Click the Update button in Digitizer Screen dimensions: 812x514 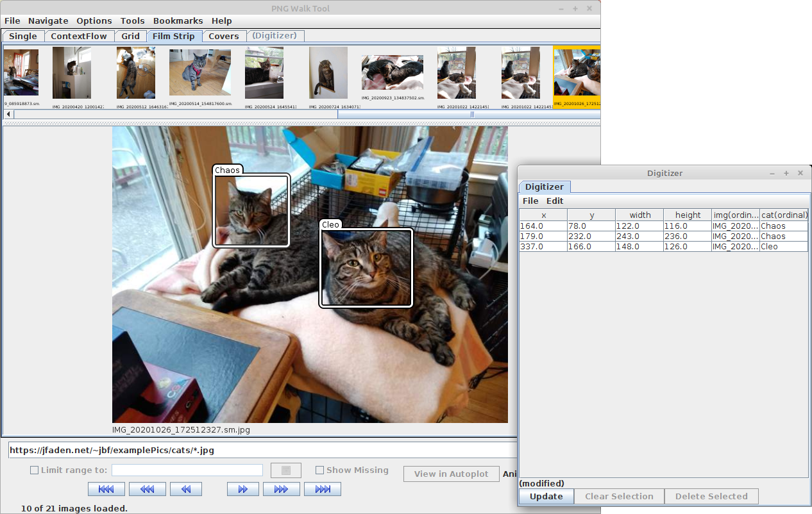click(x=546, y=497)
